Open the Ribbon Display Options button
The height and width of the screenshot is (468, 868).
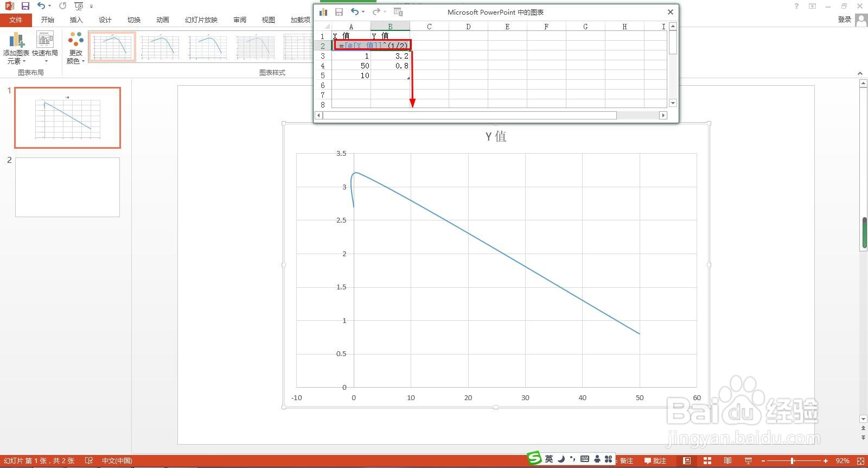click(x=812, y=6)
